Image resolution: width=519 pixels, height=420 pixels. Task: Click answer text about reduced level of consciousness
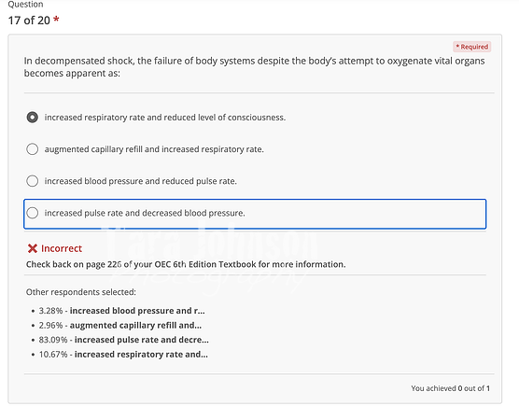click(165, 118)
